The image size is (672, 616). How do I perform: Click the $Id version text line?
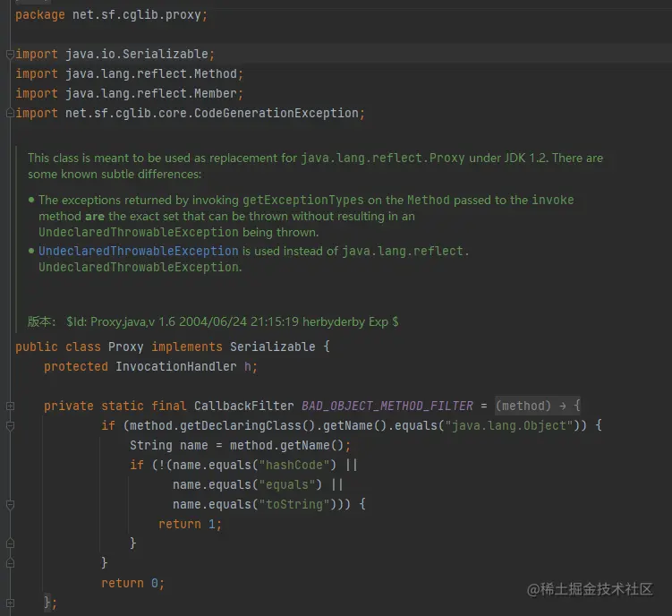pyautogui.click(x=233, y=321)
